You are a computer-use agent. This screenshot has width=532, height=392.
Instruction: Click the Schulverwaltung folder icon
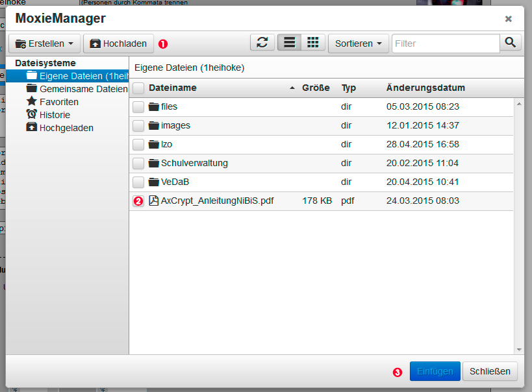click(154, 163)
